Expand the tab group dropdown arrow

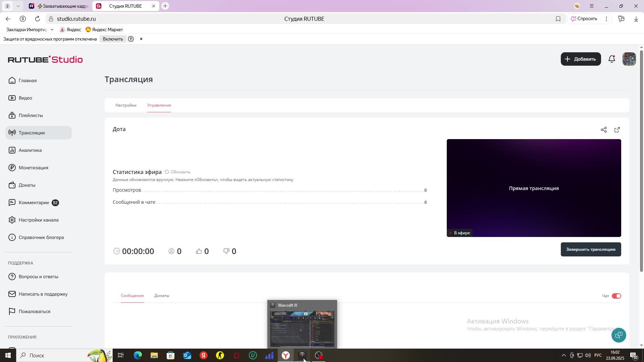tap(18, 6)
